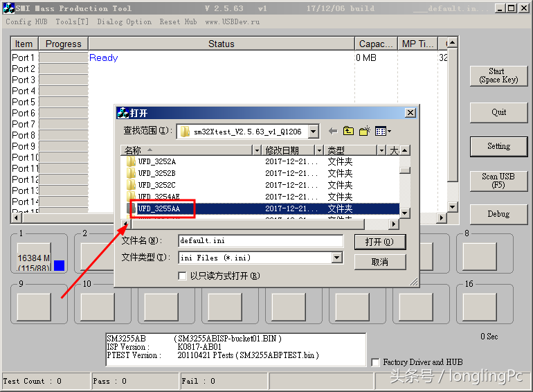The width and height of the screenshot is (533, 392).
Task: Open the modified date column dropdown arrow
Action: click(319, 150)
